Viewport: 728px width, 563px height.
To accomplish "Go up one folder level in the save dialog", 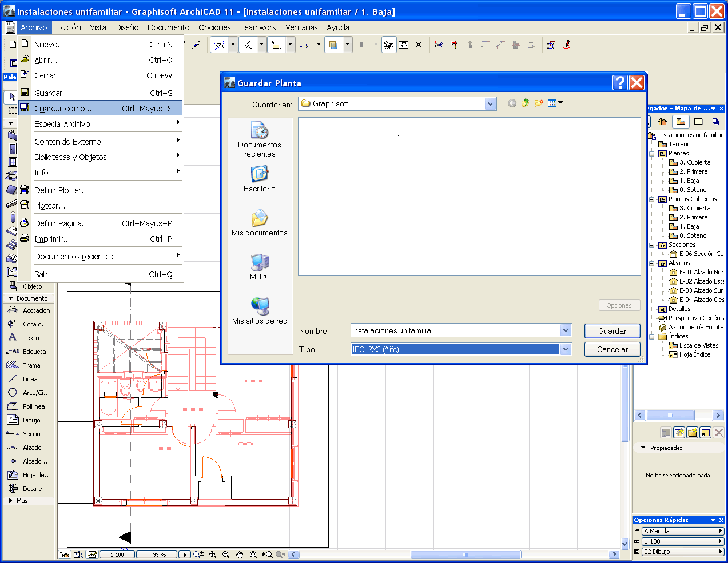I will pyautogui.click(x=525, y=103).
